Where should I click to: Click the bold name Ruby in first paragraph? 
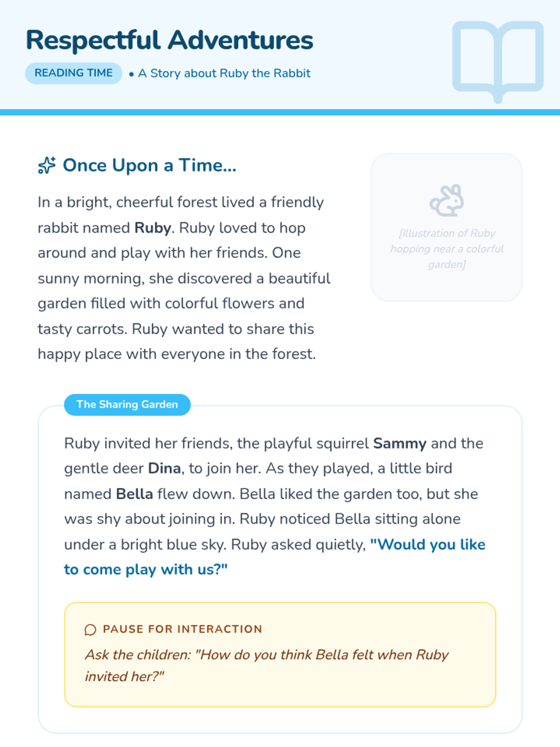[x=153, y=228]
